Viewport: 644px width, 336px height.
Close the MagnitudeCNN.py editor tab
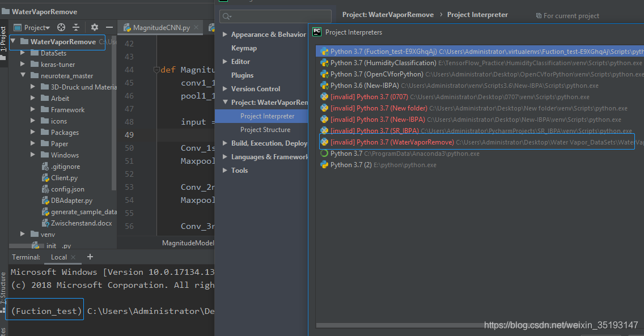click(196, 28)
